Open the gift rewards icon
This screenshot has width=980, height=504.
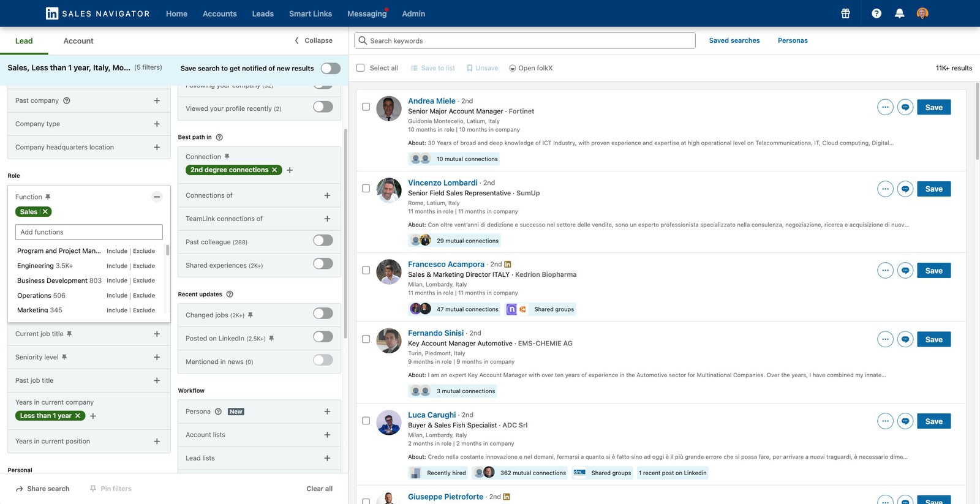coord(845,13)
